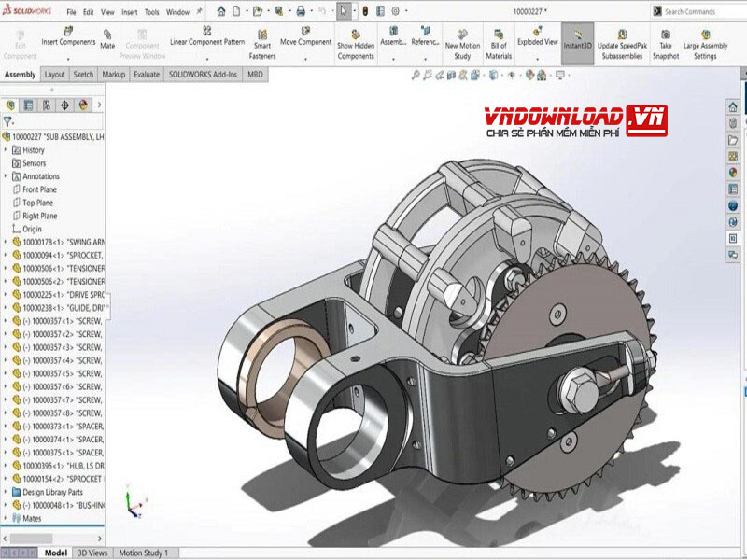This screenshot has width=747, height=560.
Task: Select the Model tab
Action: [x=56, y=553]
